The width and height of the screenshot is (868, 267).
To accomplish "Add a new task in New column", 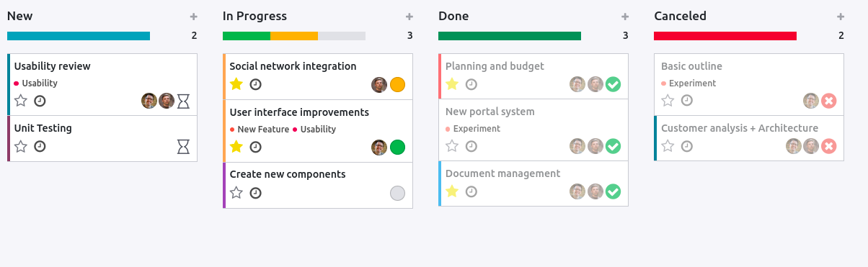I will click(193, 16).
